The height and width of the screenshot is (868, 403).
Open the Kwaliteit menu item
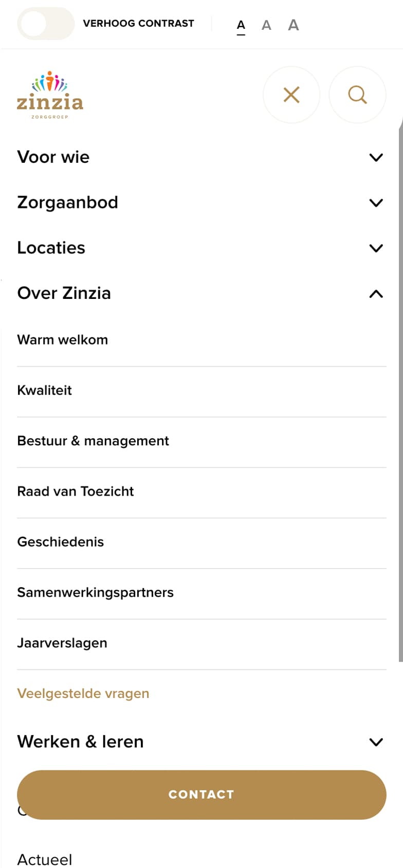pyautogui.click(x=201, y=390)
